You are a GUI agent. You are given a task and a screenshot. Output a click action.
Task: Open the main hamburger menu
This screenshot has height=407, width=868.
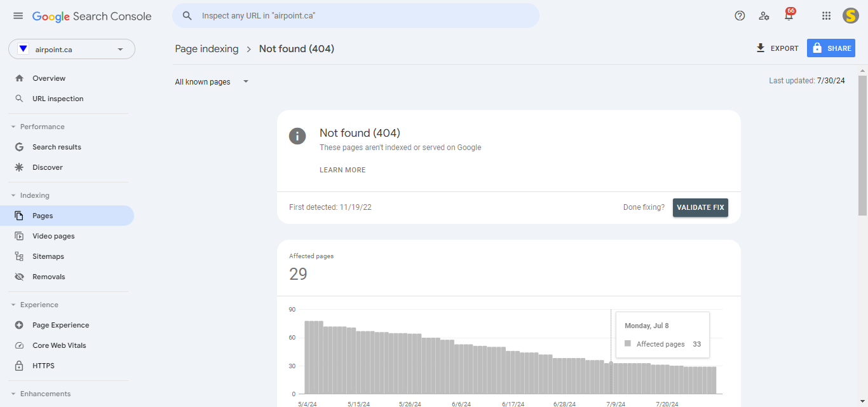tap(18, 16)
